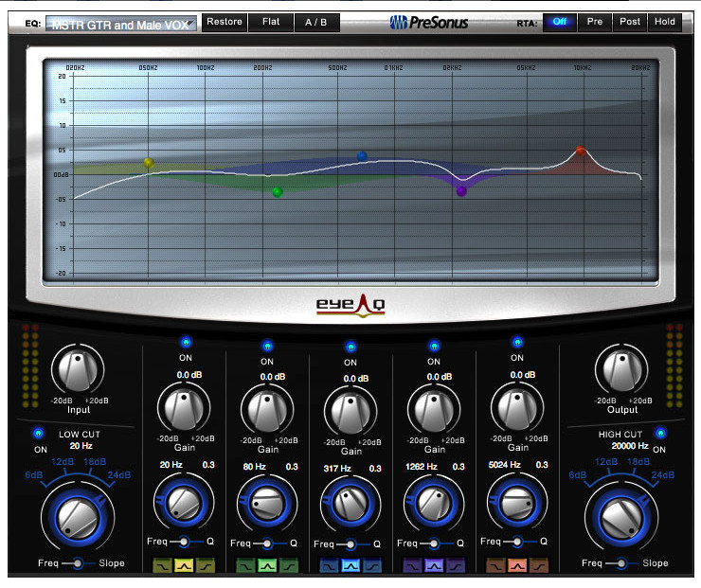Image resolution: width=701 pixels, height=588 pixels.
Task: Click the yellow band handle on the graph
Action: pyautogui.click(x=149, y=163)
